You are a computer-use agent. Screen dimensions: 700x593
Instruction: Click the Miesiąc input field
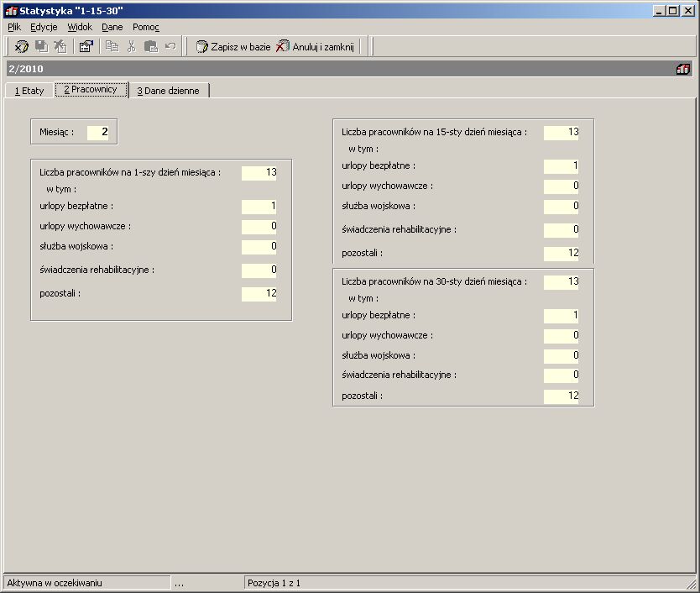97,132
